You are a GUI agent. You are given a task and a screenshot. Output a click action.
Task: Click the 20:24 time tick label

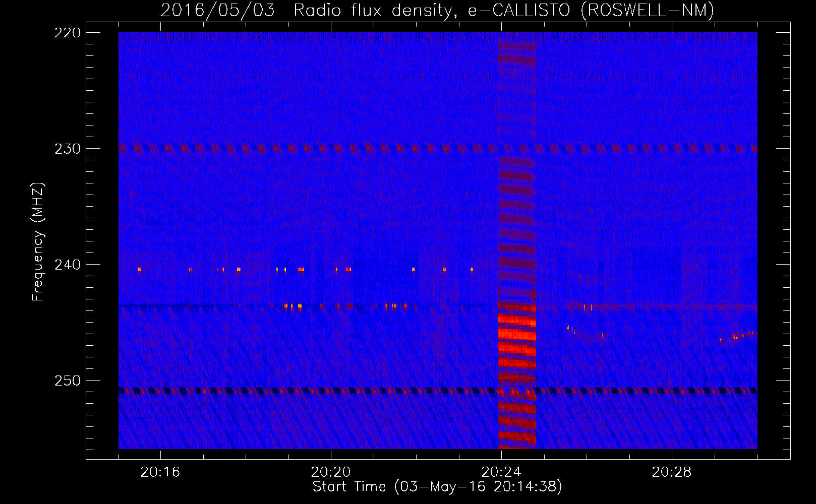[x=501, y=472]
